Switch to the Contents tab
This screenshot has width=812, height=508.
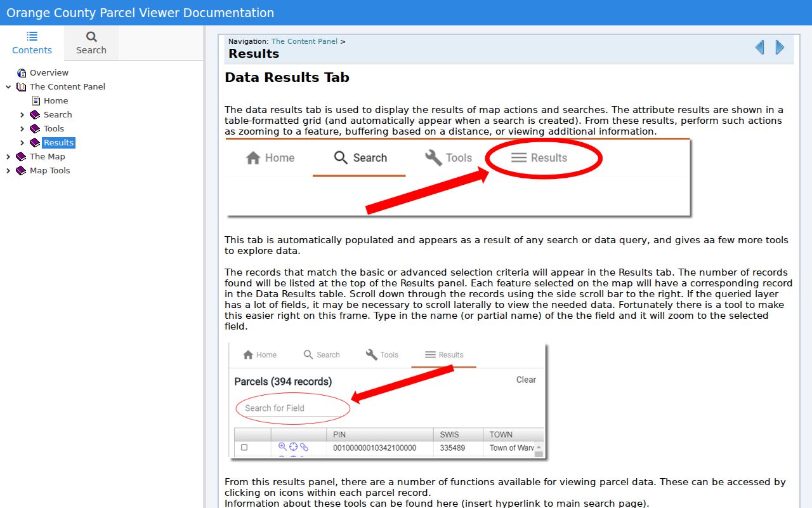[x=32, y=43]
